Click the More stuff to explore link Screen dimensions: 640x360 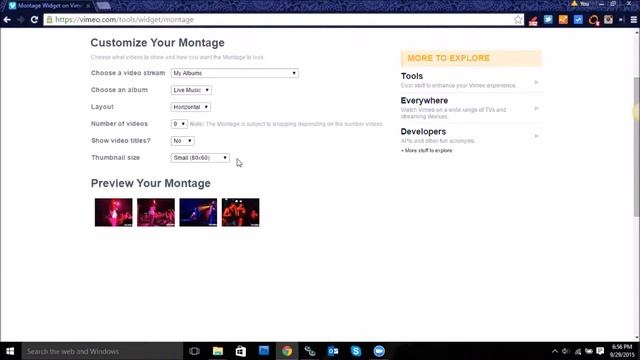tap(427, 151)
